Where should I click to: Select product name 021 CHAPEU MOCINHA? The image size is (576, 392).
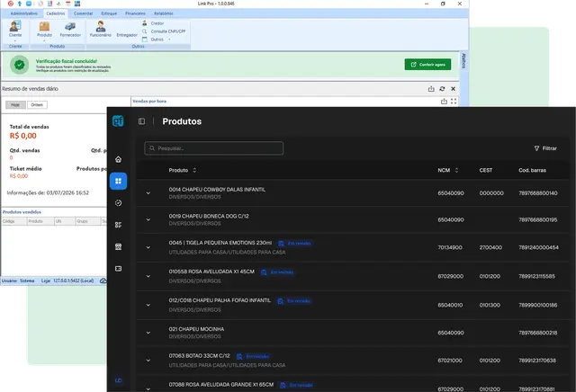pos(196,329)
